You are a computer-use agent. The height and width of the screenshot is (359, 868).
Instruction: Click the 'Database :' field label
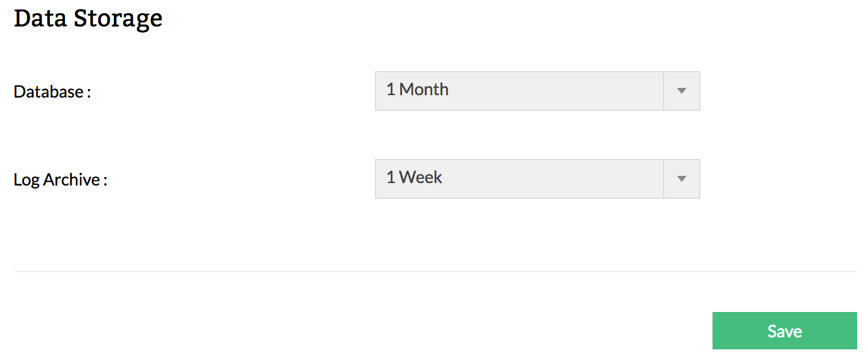pos(52,92)
